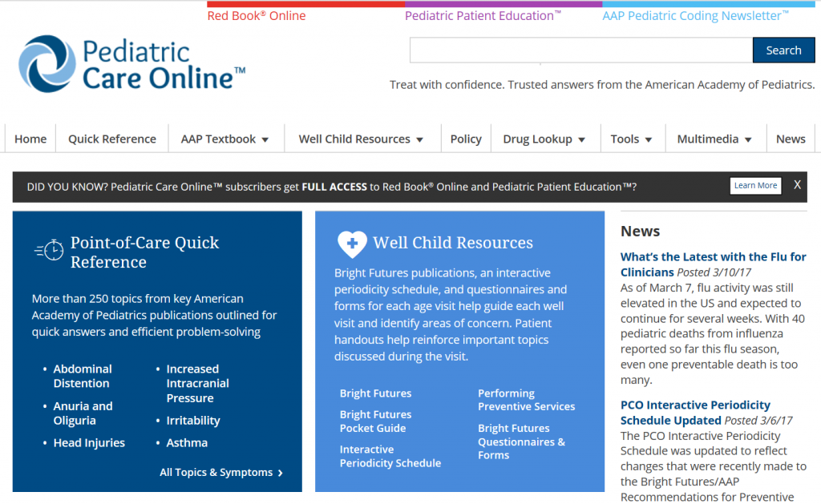Dismiss the Did You Know banner with X
821x504 pixels.
pyautogui.click(x=797, y=185)
